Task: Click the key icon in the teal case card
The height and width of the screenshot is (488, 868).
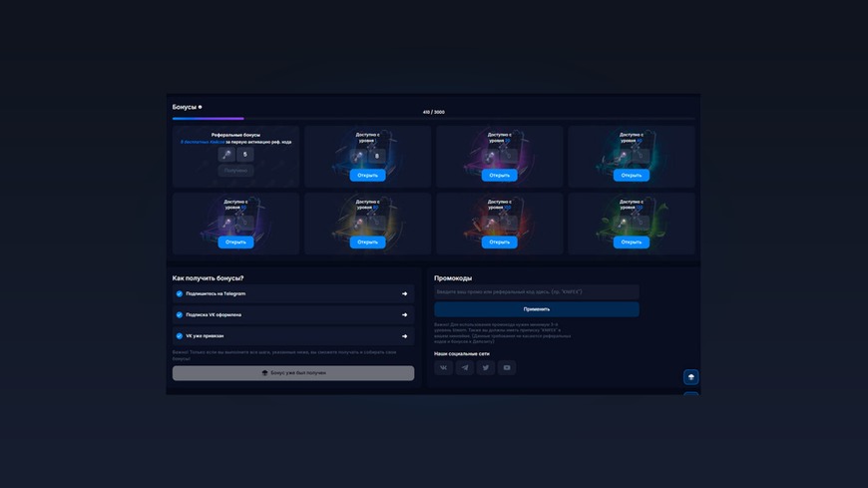Action: [x=623, y=156]
